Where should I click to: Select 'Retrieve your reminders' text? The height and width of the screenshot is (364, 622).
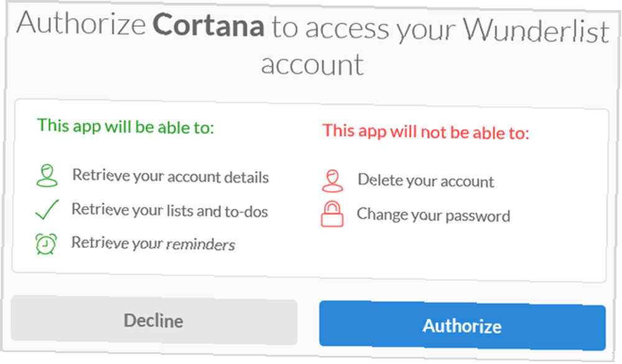coord(153,243)
